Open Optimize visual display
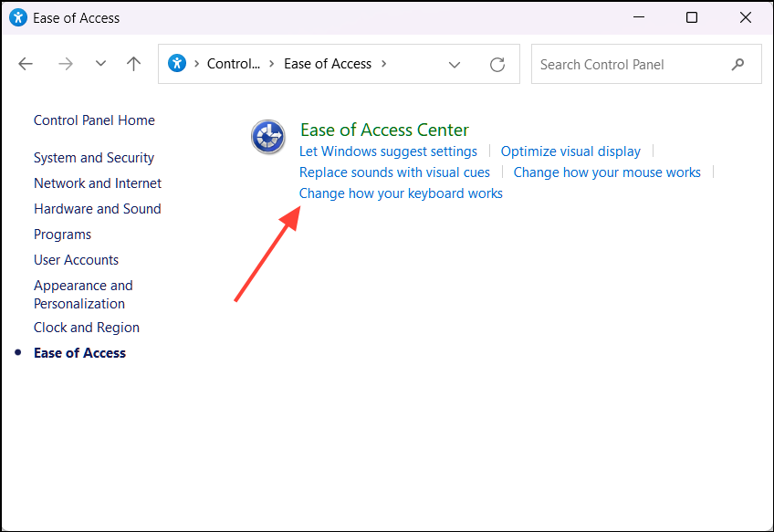 pos(570,151)
